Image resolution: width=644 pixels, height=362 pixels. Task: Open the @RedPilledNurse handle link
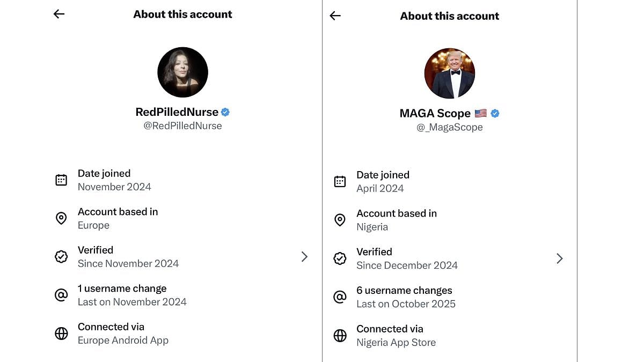pos(182,125)
